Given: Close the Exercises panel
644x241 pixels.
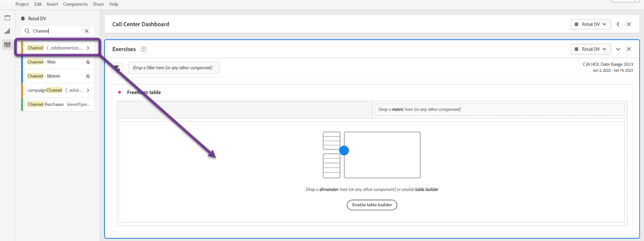Looking at the screenshot, I should pos(629,49).
